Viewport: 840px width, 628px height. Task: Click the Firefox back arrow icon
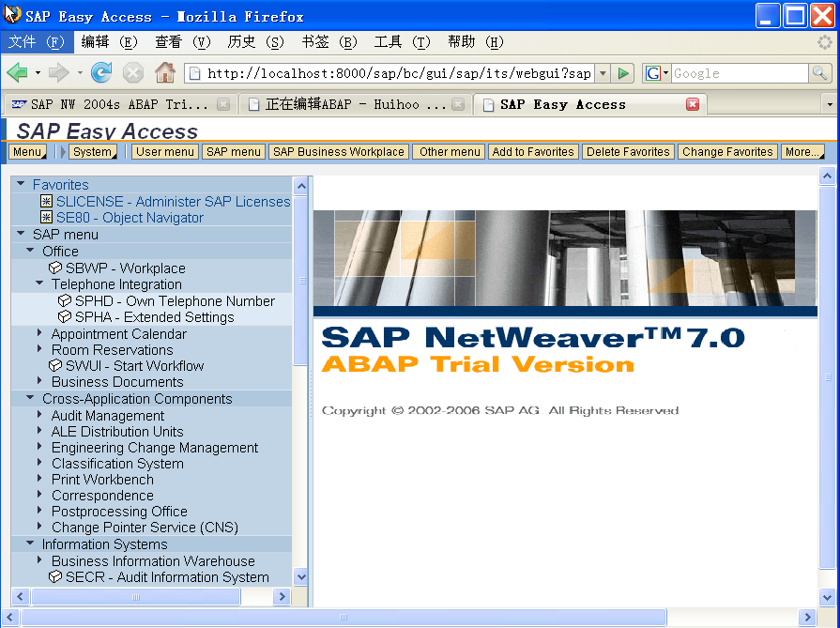[17, 73]
